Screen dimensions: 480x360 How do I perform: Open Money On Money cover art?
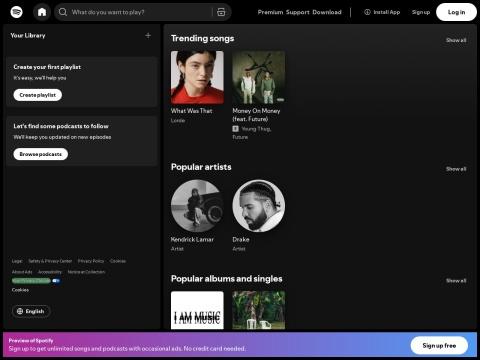click(259, 77)
